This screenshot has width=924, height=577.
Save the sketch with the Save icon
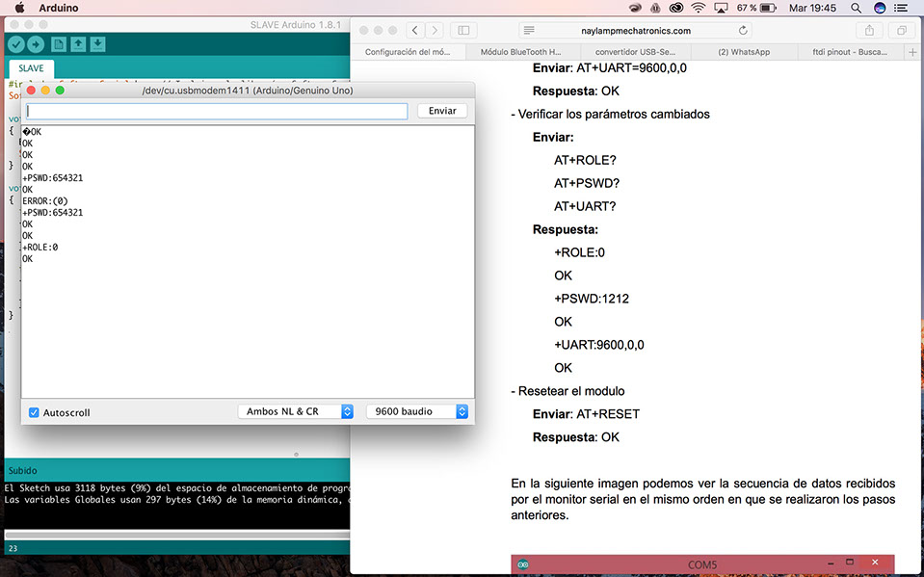coord(98,44)
